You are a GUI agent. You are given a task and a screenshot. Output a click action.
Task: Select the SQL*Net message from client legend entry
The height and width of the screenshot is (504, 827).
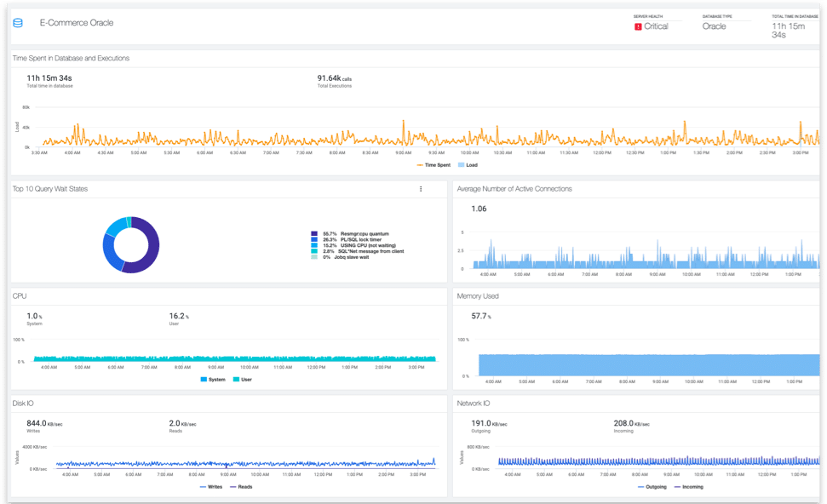(x=358, y=251)
